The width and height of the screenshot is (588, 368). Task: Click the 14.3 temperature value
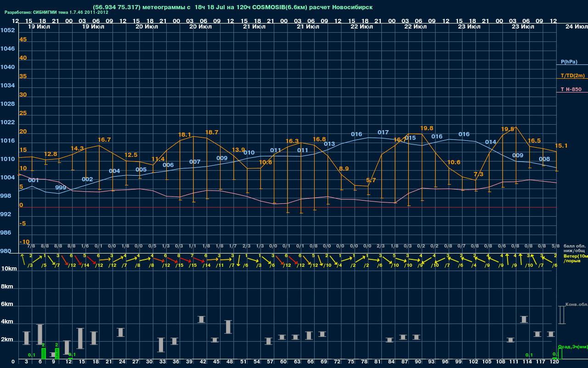pos(77,149)
